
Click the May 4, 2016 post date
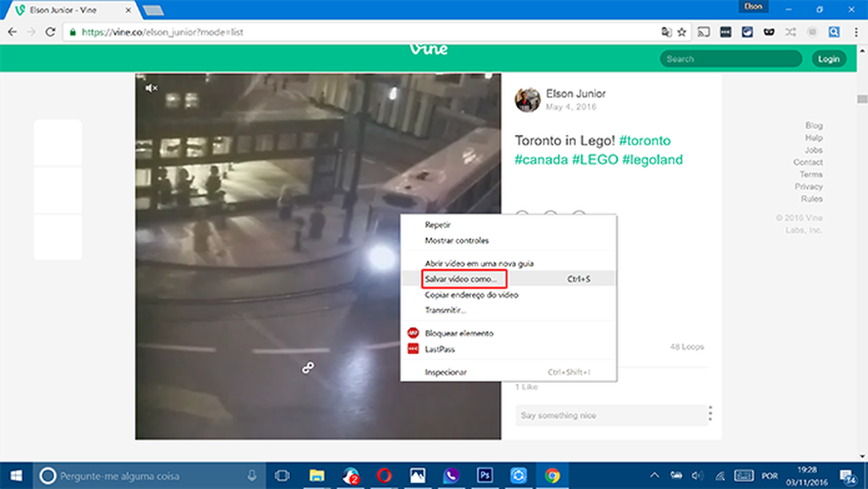point(571,107)
